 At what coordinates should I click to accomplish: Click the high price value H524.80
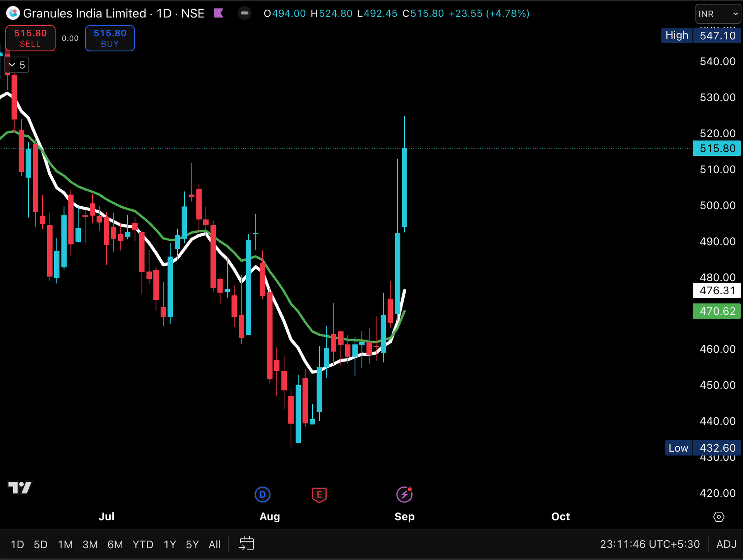coord(332,14)
